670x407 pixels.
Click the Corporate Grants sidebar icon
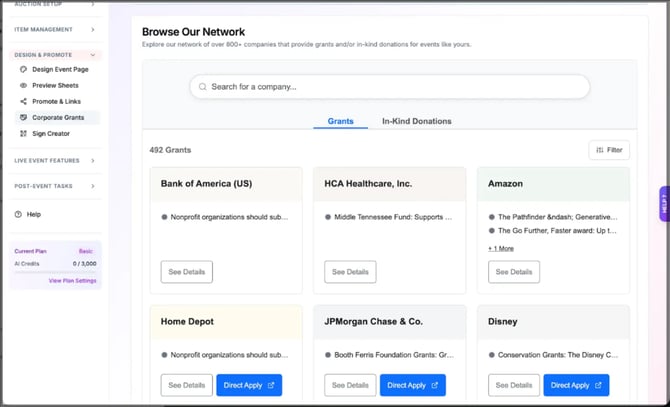(23, 118)
